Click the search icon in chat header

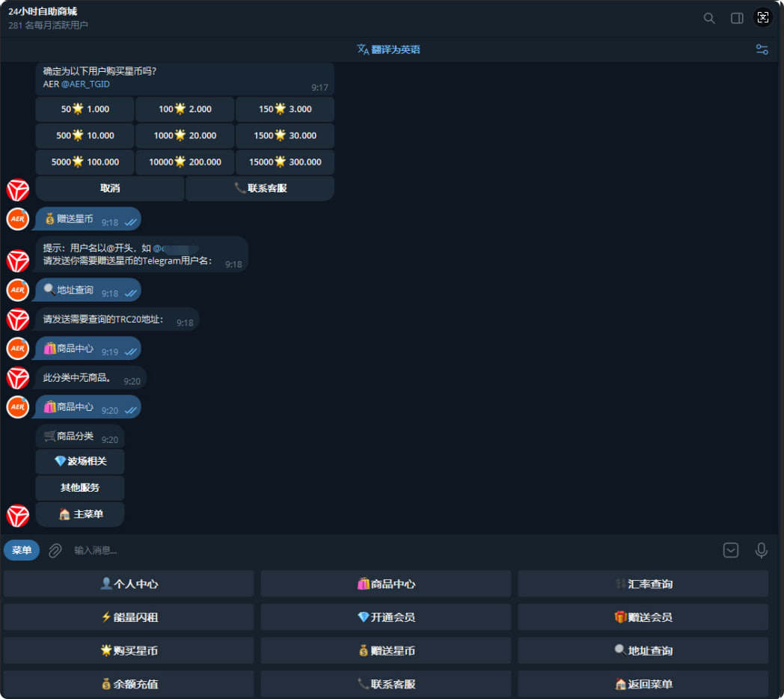[709, 18]
